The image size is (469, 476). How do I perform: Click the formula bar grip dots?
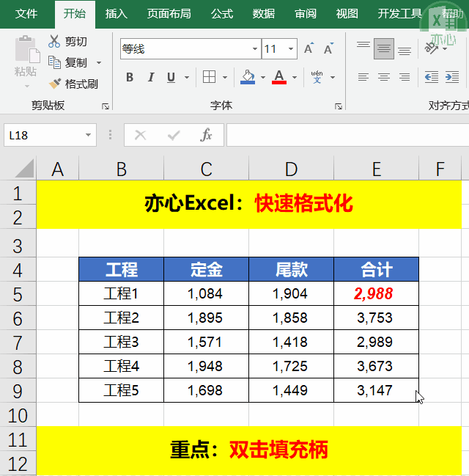[x=110, y=135]
